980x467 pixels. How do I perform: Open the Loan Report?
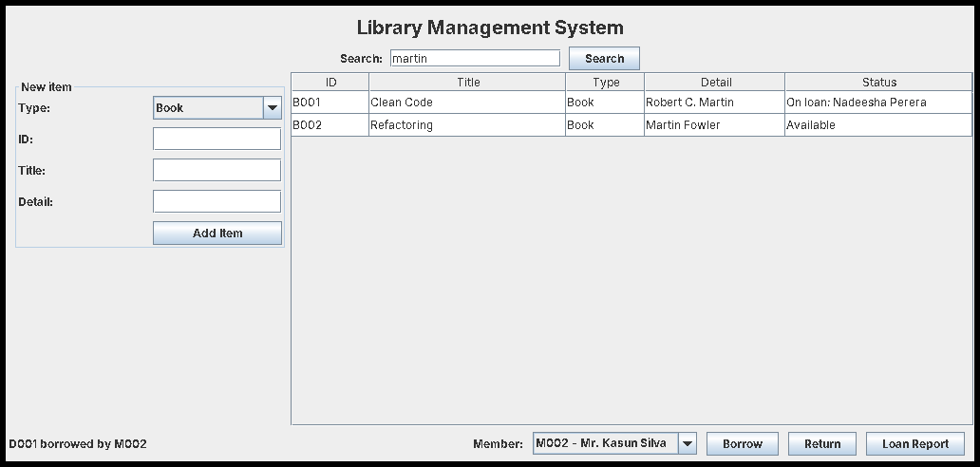[x=915, y=444]
